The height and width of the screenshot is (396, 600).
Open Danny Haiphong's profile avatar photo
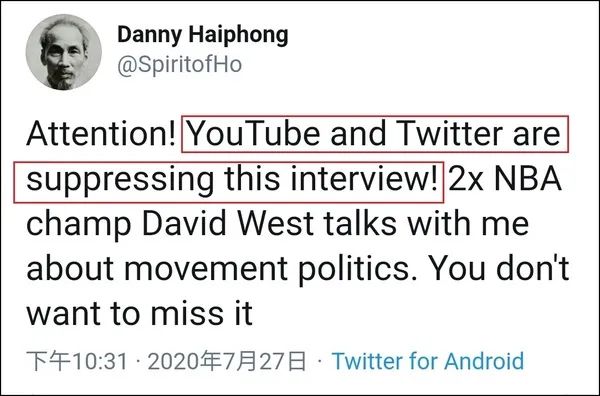pyautogui.click(x=64, y=52)
